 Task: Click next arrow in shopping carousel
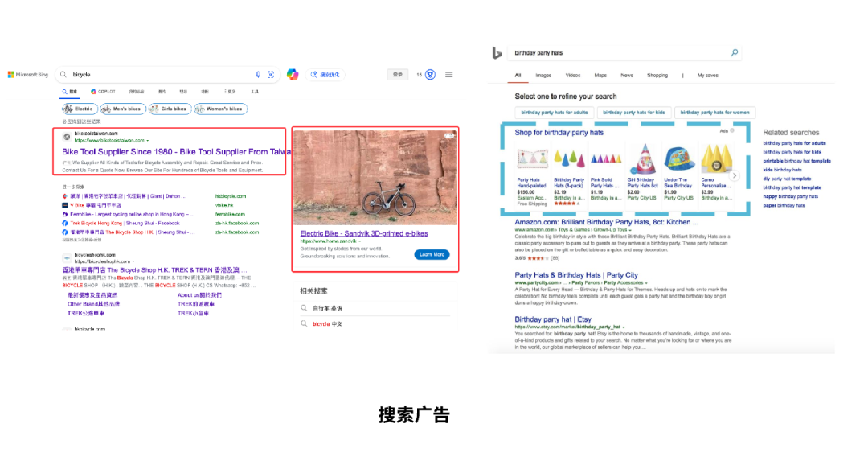click(x=735, y=175)
